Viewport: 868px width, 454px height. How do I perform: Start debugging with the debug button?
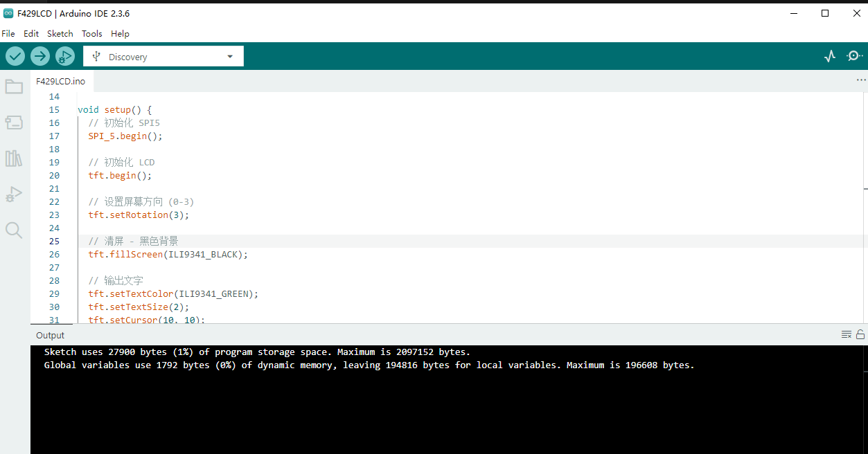point(65,56)
